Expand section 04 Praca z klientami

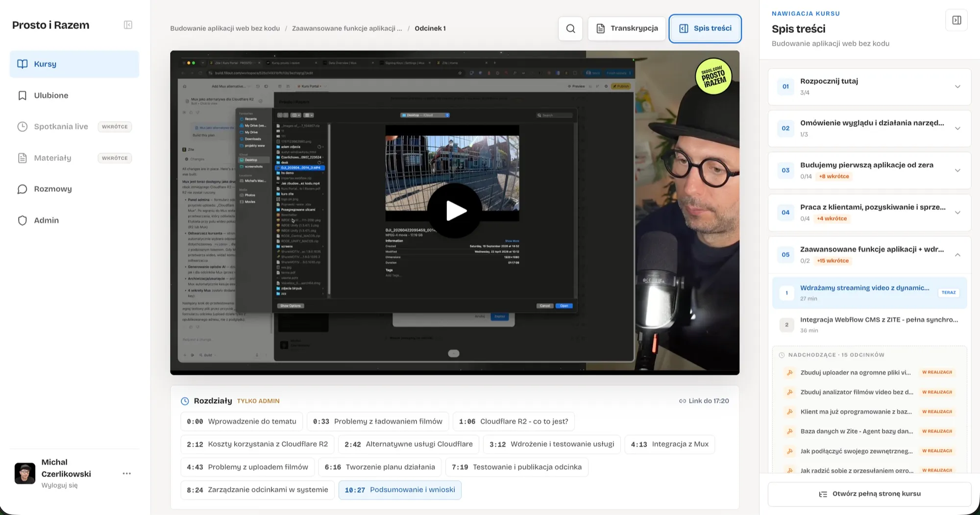point(869,213)
